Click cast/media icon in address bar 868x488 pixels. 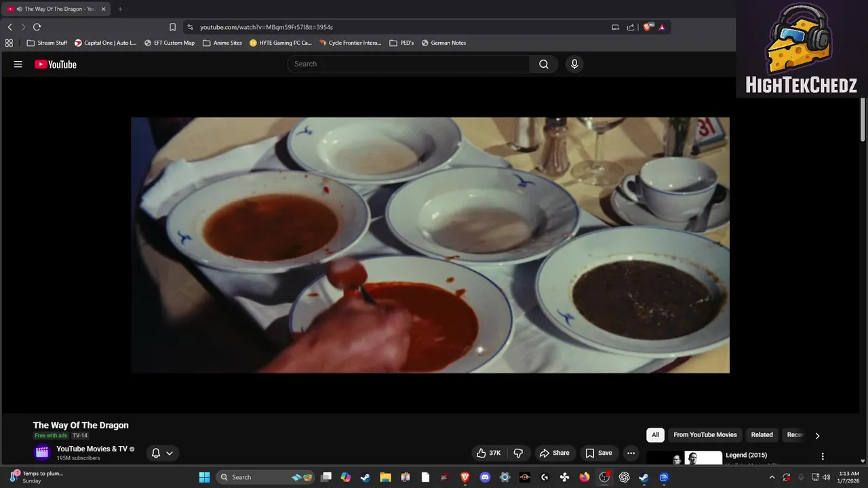pos(615,27)
